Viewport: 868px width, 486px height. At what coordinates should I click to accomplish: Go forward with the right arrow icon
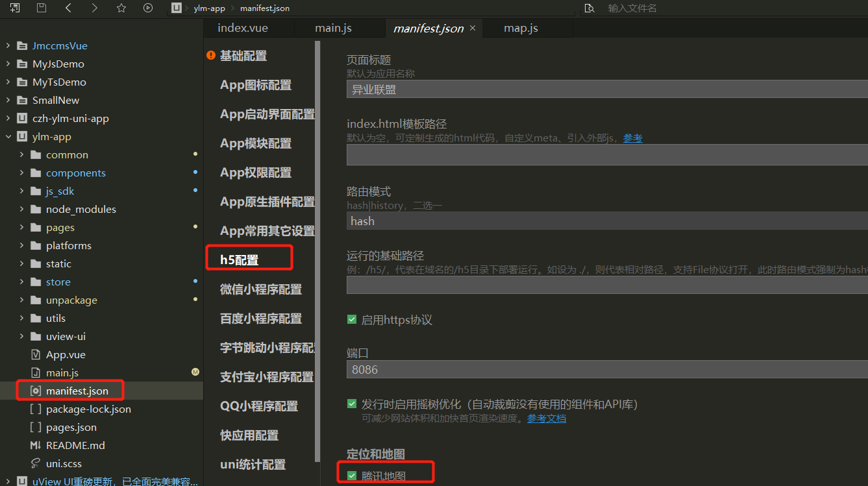click(95, 8)
